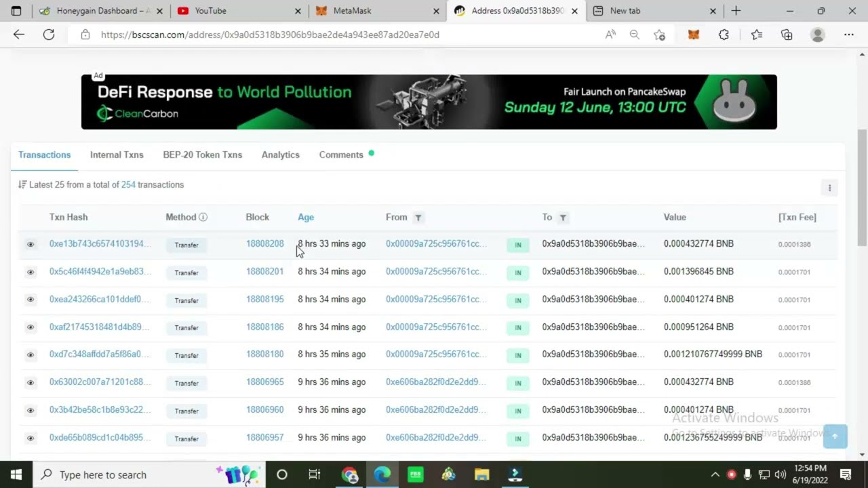This screenshot has width=868, height=488.
Task: Open Task View in the taskbar
Action: pos(314,474)
